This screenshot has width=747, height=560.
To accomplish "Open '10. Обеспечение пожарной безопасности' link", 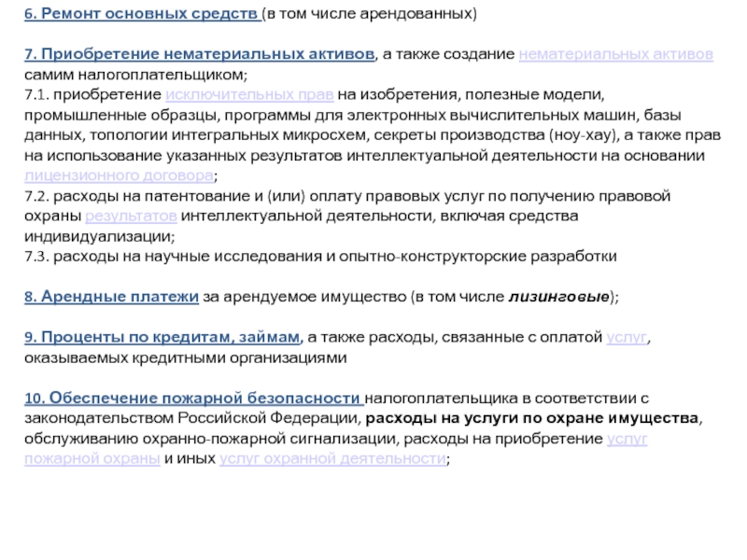I will pos(194,399).
